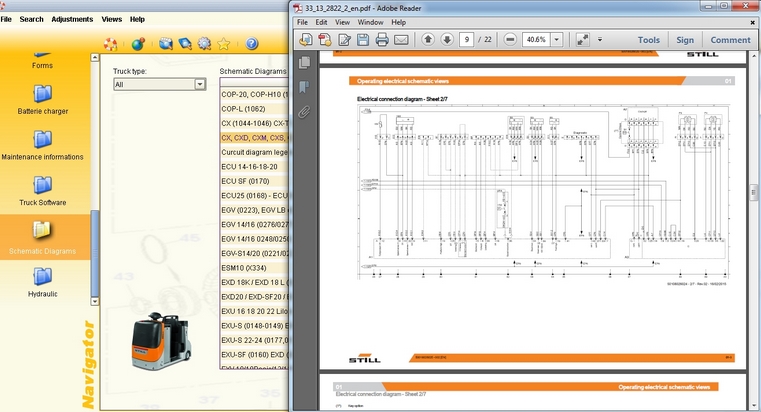The height and width of the screenshot is (412, 761).
Task: Select ESM10 (X334) in list
Action: (x=254, y=268)
